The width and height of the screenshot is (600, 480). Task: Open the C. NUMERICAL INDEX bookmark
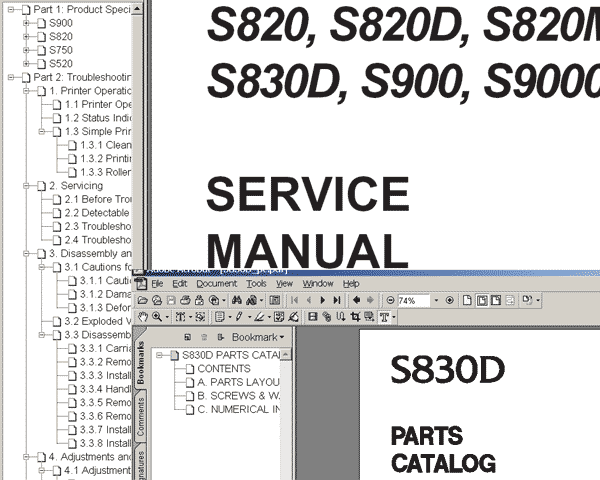[x=238, y=410]
